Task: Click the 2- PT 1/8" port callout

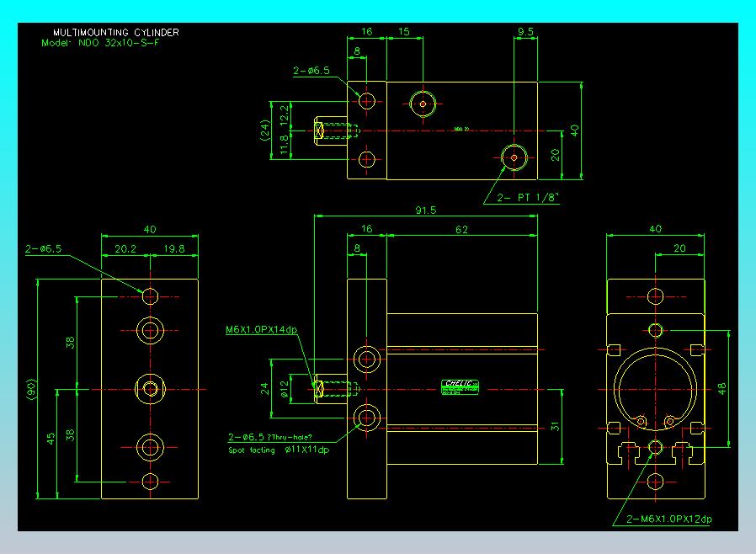Action: pyautogui.click(x=528, y=198)
